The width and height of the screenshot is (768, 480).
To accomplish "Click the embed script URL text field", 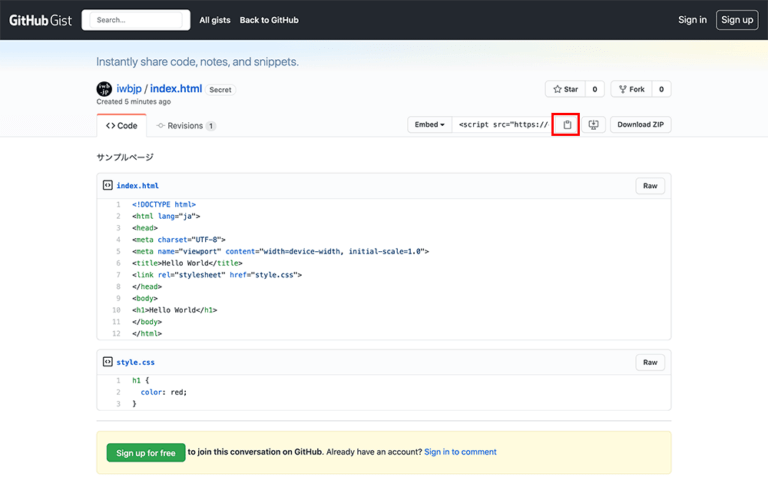I will click(502, 125).
